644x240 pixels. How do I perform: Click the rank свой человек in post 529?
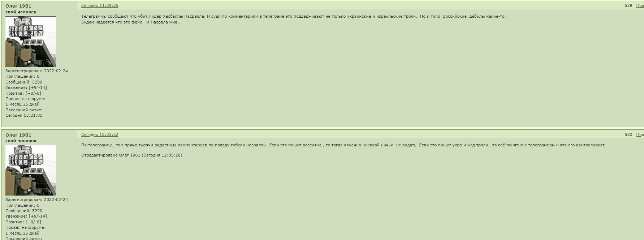21,12
